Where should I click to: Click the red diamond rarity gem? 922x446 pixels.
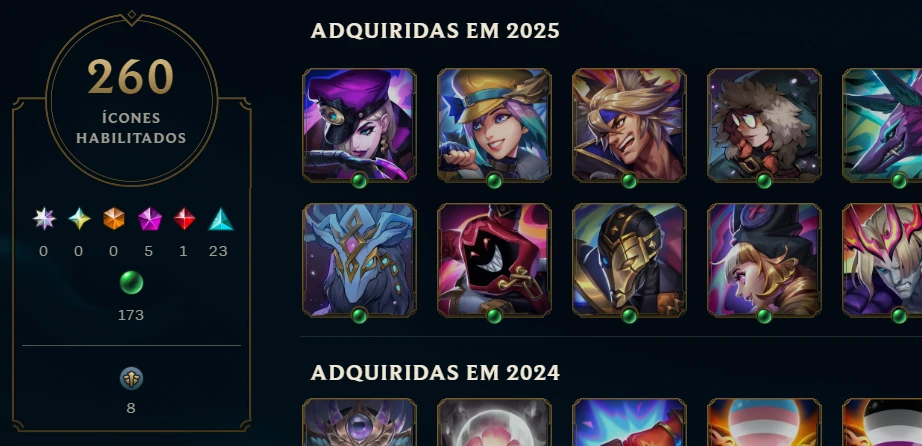[x=184, y=219]
